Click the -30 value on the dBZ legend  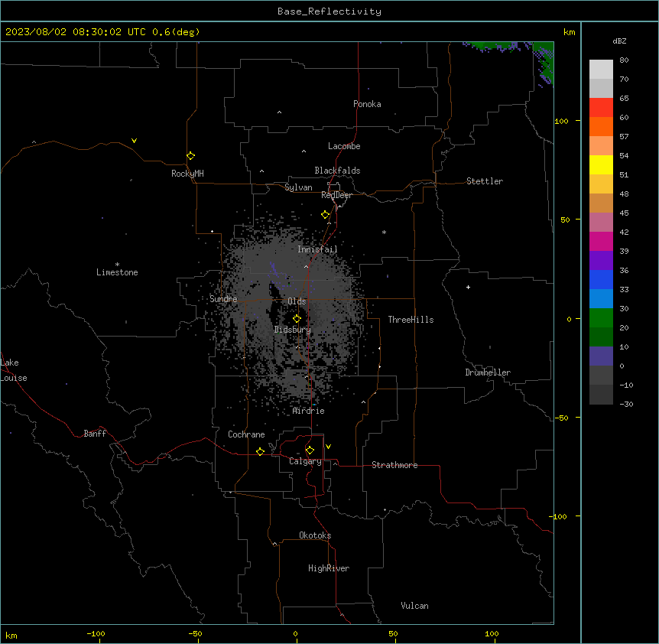pos(626,404)
